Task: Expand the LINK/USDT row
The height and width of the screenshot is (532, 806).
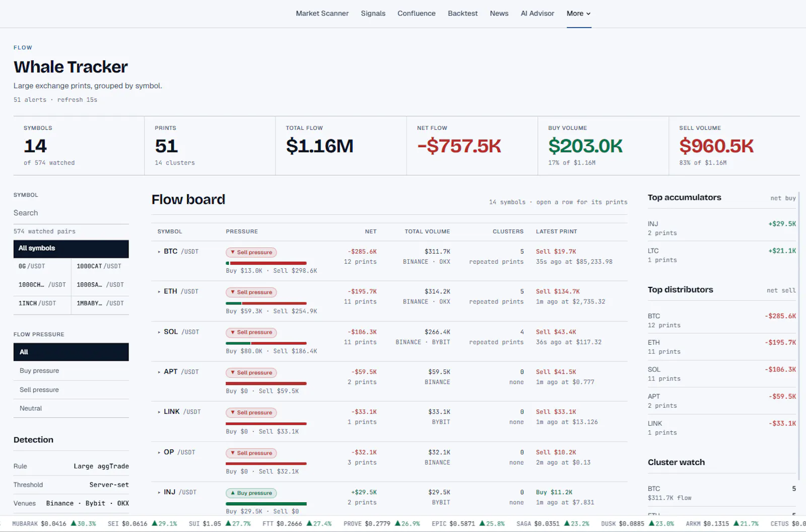Action: (x=159, y=412)
